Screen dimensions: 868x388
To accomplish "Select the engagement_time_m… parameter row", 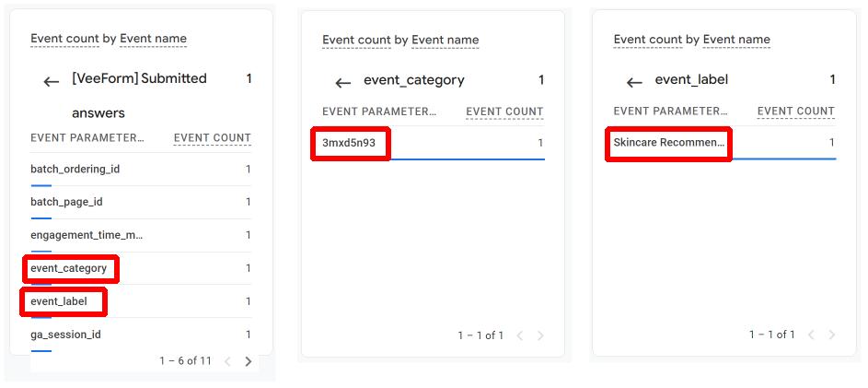I will pyautogui.click(x=141, y=236).
